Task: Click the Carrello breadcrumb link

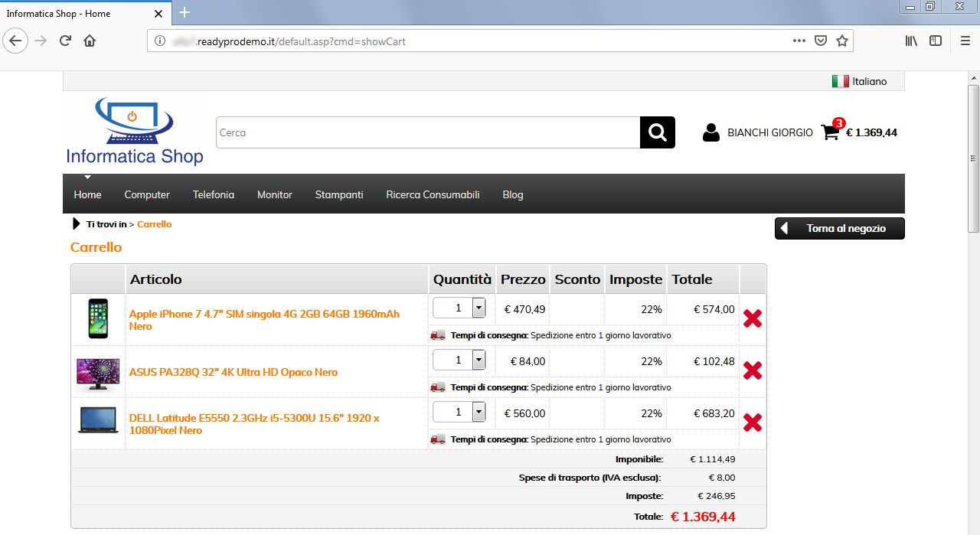Action: pos(155,224)
